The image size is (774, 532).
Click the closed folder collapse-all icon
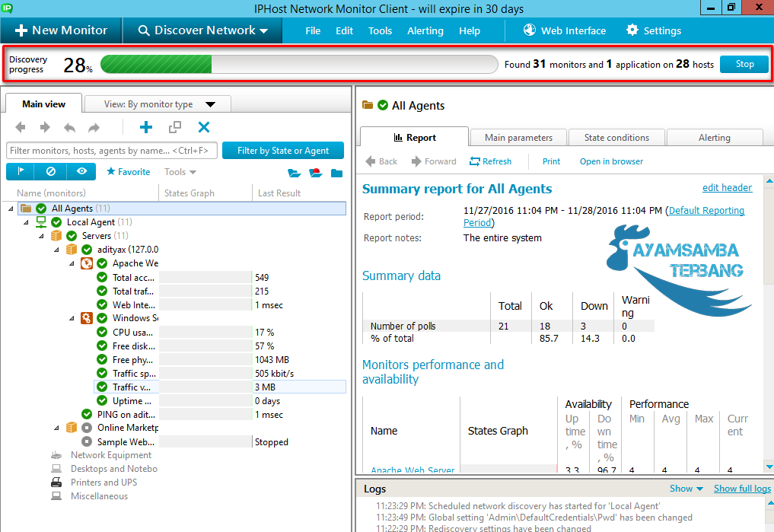[x=336, y=173]
